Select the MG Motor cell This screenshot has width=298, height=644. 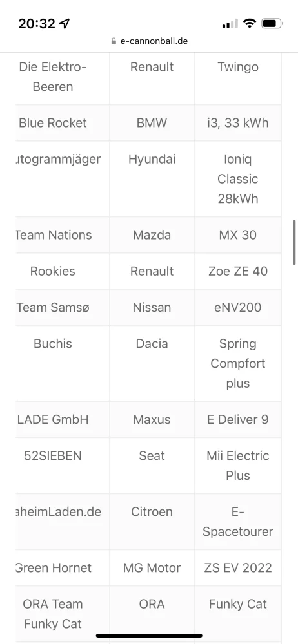pyautogui.click(x=152, y=568)
